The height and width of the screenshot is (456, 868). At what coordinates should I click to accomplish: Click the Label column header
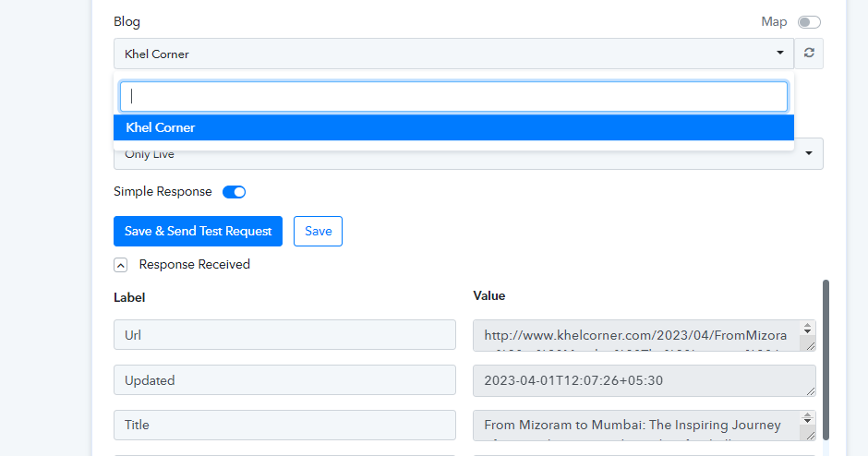[129, 298]
